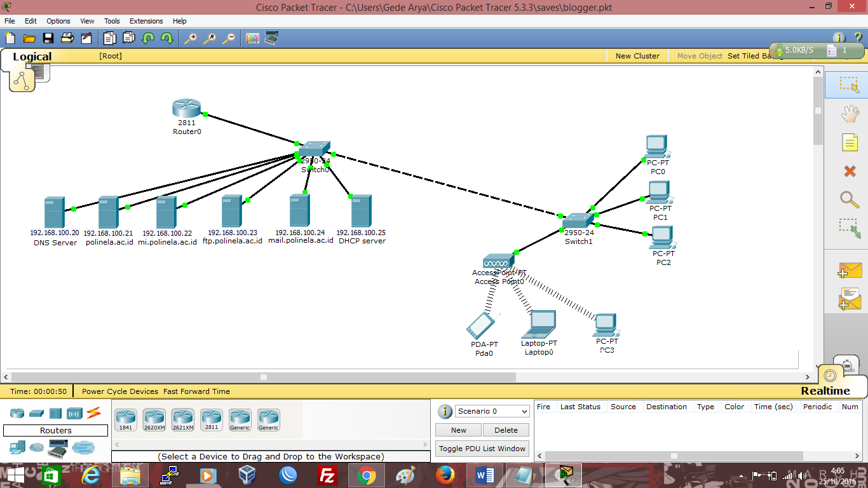Select the Resize Shape tool
This screenshot has width=868, height=488.
850,227
